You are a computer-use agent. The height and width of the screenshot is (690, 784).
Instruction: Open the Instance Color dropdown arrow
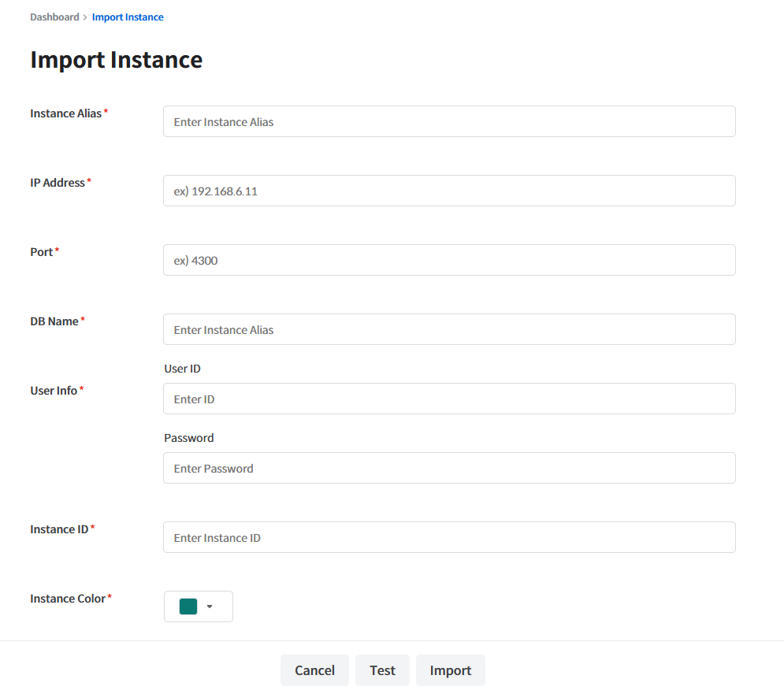(x=210, y=607)
